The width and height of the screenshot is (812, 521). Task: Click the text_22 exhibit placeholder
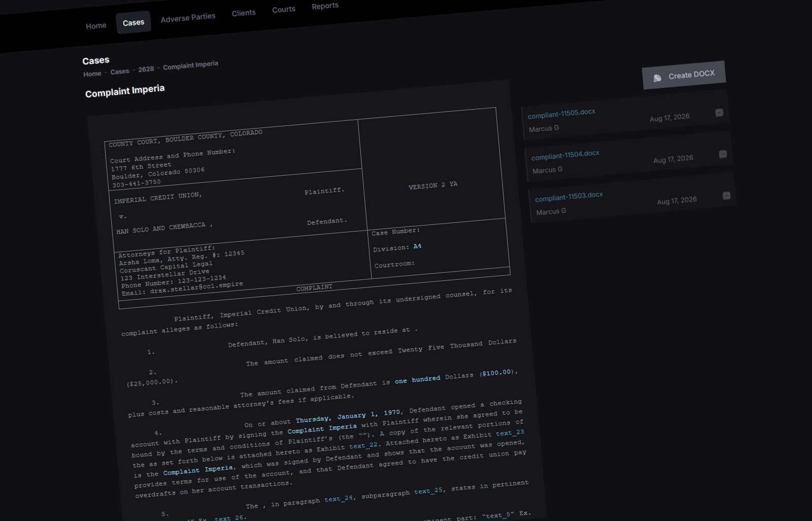tap(363, 446)
